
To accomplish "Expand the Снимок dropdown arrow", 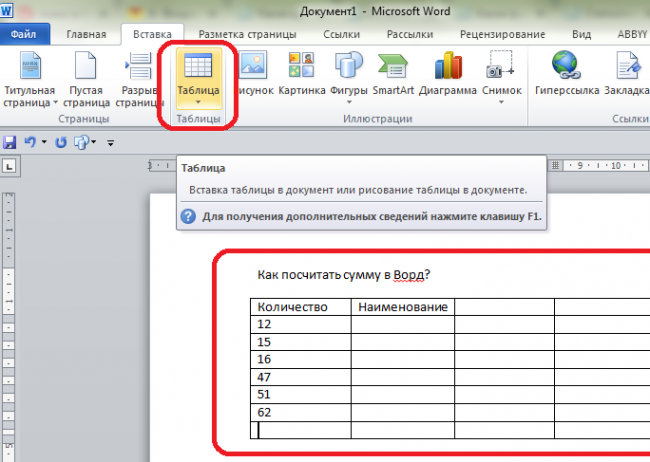I will tap(501, 102).
